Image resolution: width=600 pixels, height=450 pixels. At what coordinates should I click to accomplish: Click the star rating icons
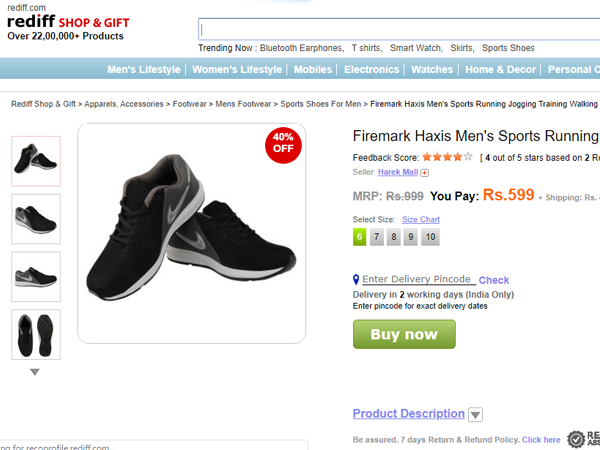(x=447, y=157)
